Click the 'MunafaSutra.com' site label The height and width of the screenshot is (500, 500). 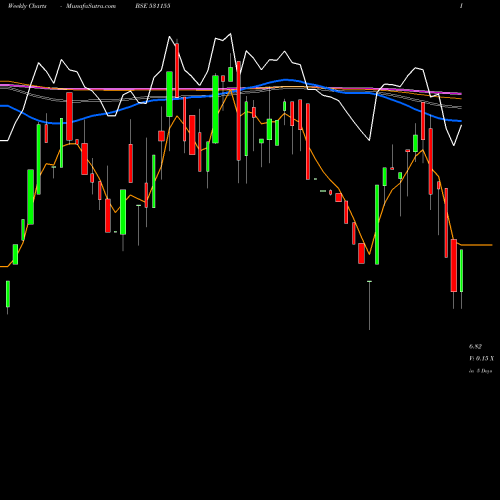click(x=91, y=6)
